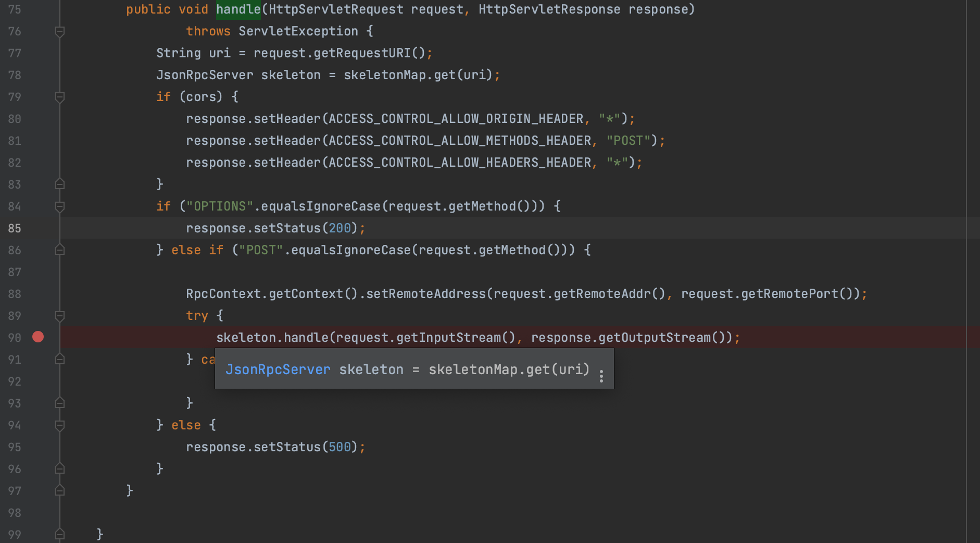
Task: Click the highlighted handle method name
Action: tap(238, 9)
